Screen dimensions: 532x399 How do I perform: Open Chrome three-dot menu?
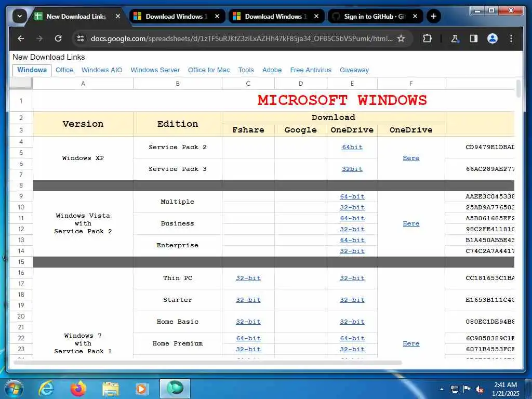point(511,38)
